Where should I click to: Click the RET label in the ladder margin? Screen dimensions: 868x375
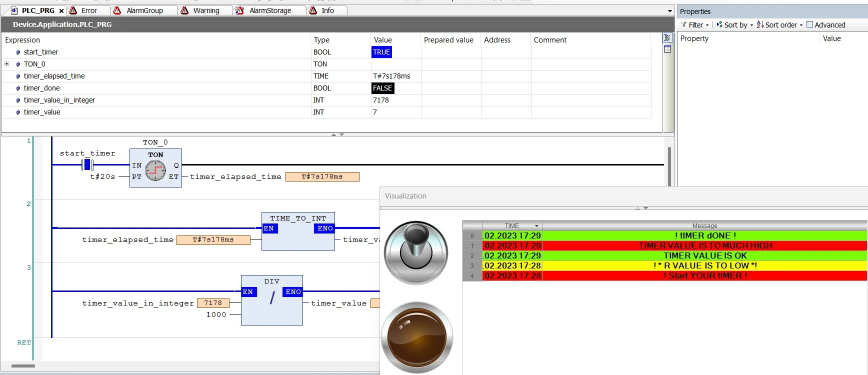[x=24, y=342]
